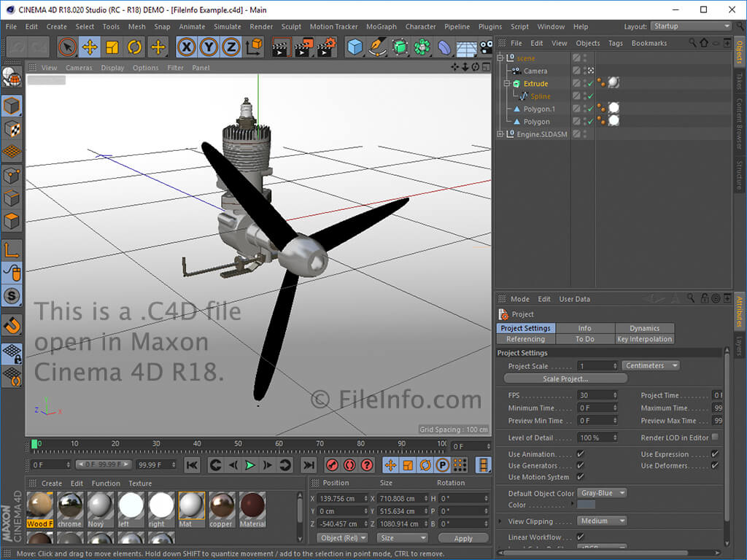This screenshot has width=747, height=560.
Task: Toggle Z axis lock
Action: tap(231, 47)
